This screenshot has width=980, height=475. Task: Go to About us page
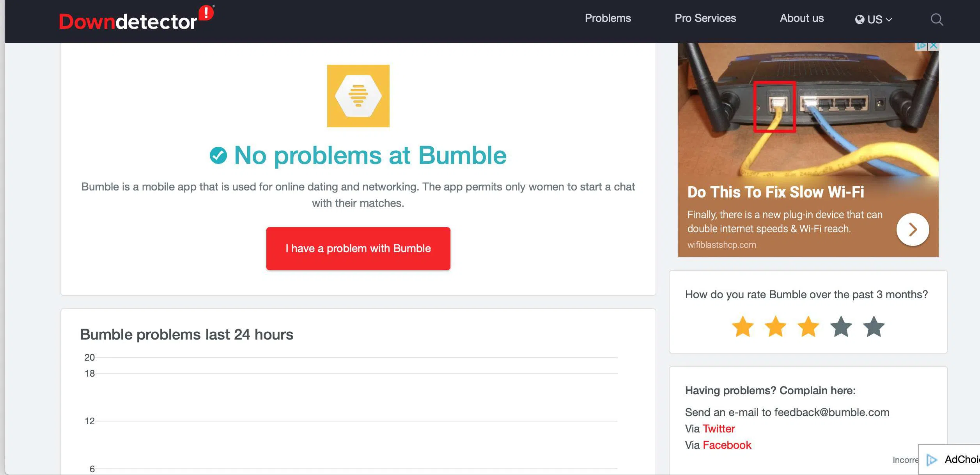[x=801, y=18]
